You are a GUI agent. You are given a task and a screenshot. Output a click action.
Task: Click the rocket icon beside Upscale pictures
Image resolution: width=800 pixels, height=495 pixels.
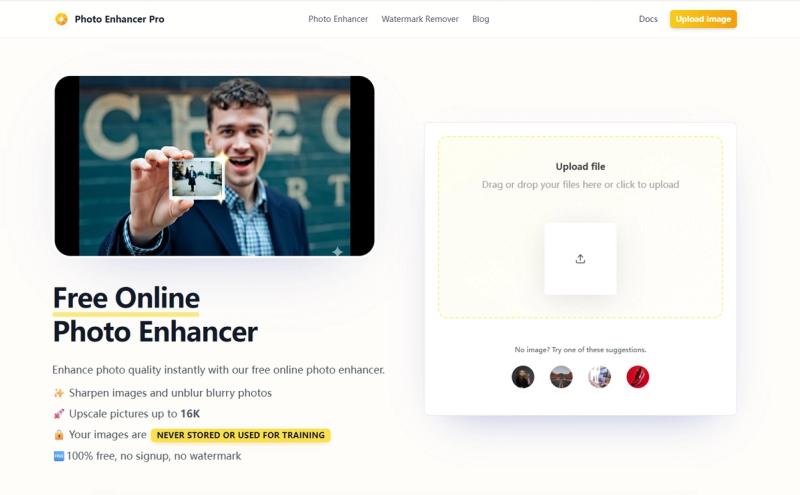[x=59, y=414]
